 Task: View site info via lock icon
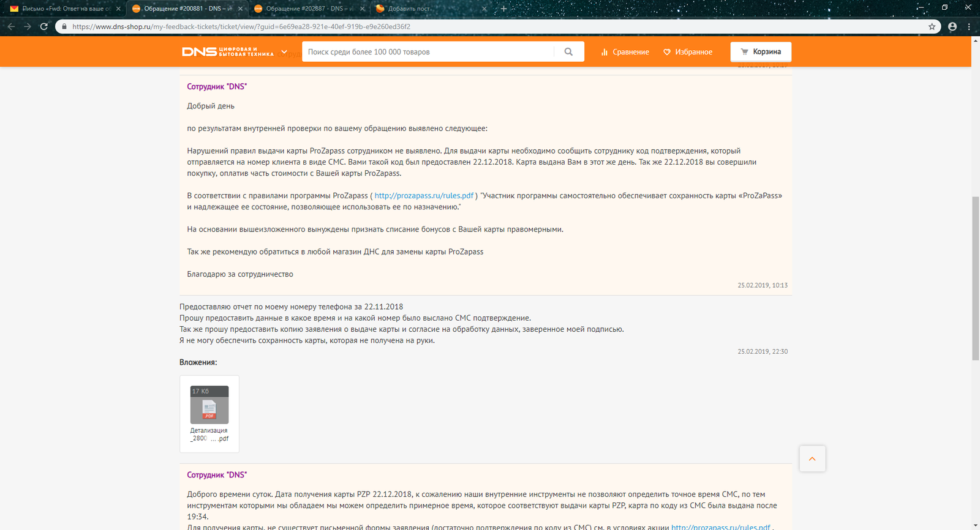tap(64, 26)
